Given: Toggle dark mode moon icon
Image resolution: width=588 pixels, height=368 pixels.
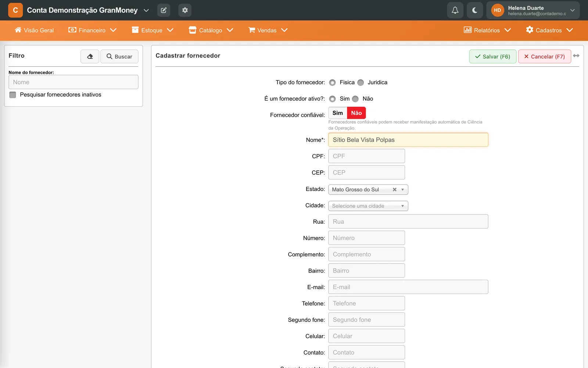Looking at the screenshot, I should tap(475, 10).
